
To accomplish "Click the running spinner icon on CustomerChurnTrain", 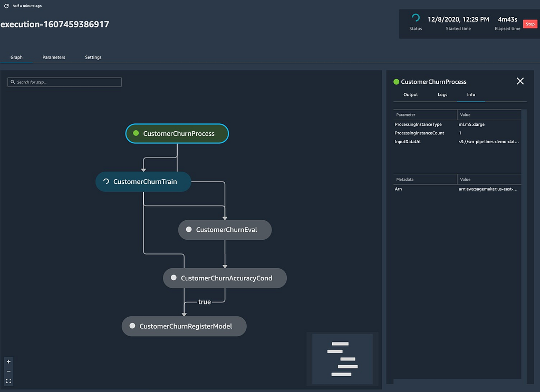I will (x=106, y=181).
